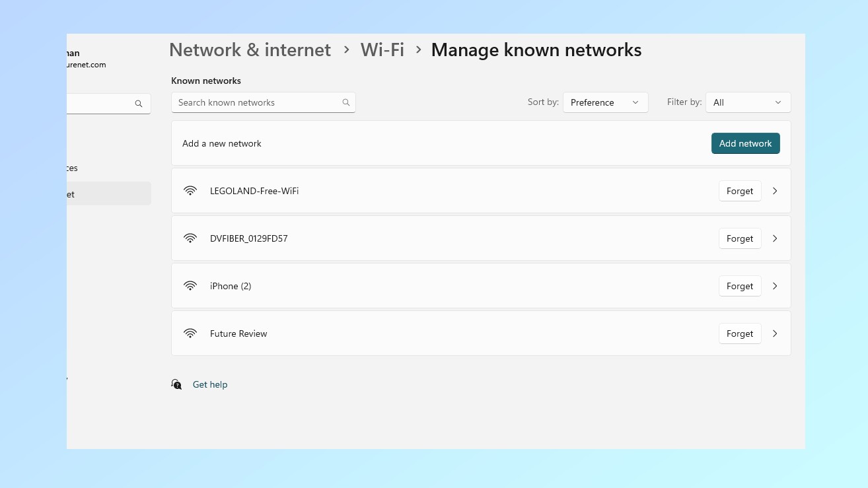Click the sidebar search magnifier icon

tap(139, 104)
